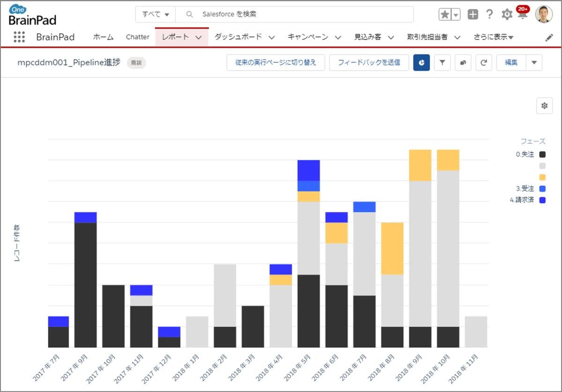Open notifications bell with 20+ badge
The image size is (562, 392).
pyautogui.click(x=522, y=14)
